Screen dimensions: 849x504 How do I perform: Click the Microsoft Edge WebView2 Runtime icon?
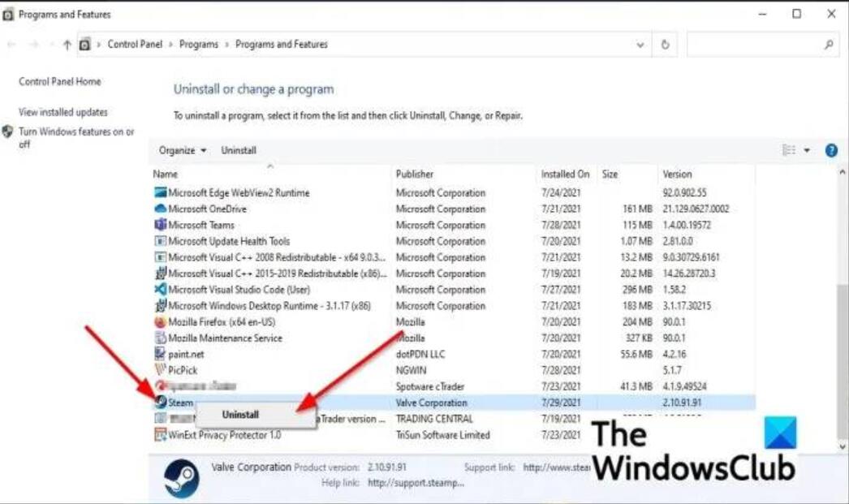(x=160, y=192)
